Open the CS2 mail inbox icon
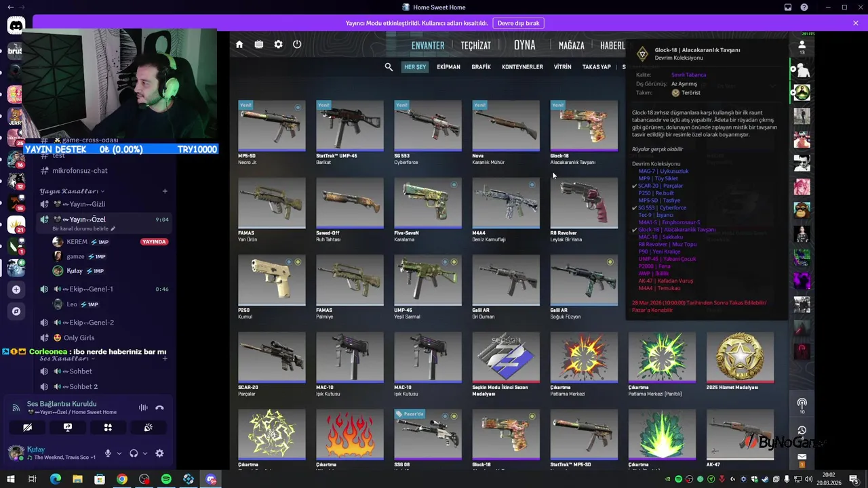The width and height of the screenshot is (868, 488). point(802,457)
